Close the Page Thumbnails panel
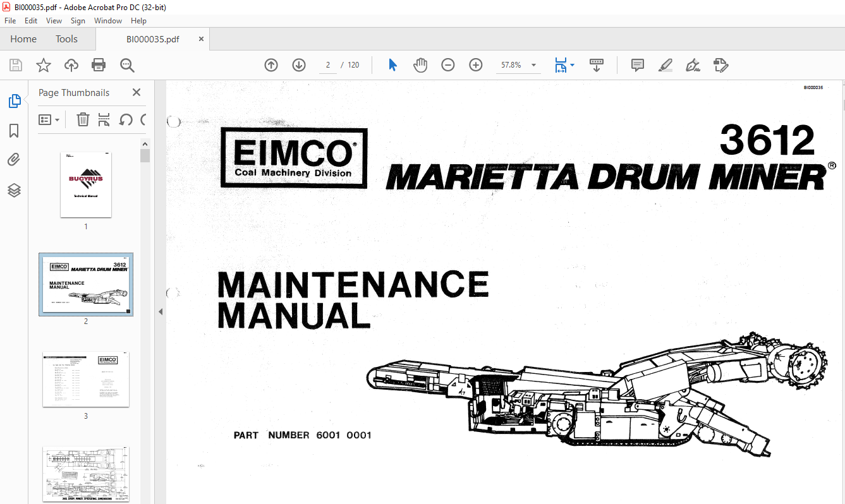This screenshot has height=504, width=845. coord(136,93)
